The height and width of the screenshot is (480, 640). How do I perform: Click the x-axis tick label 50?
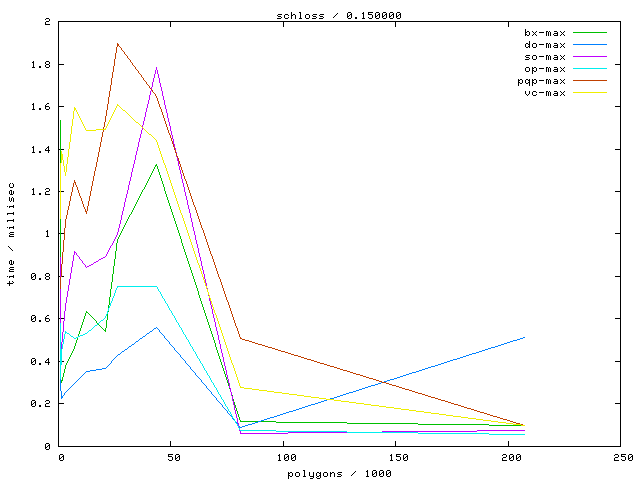tap(172, 457)
